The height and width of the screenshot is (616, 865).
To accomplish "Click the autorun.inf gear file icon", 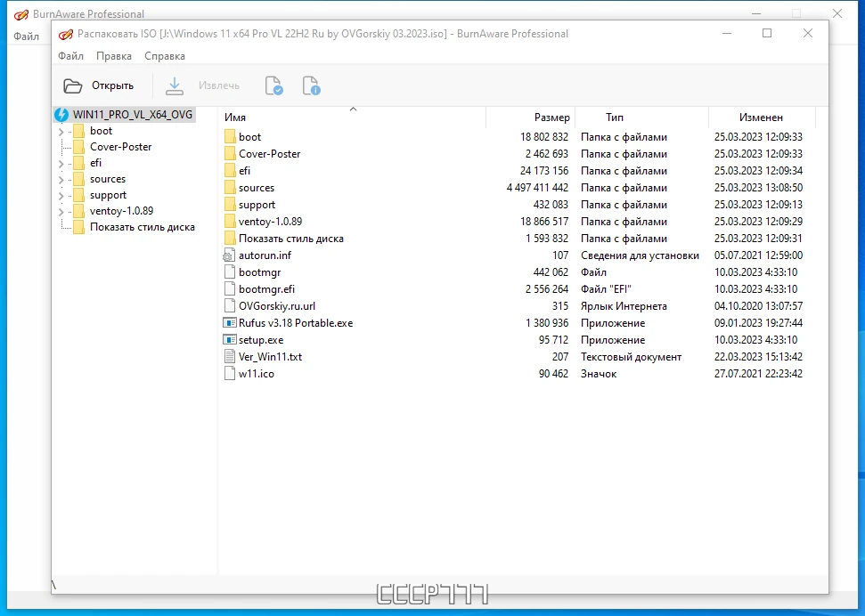I will point(229,255).
